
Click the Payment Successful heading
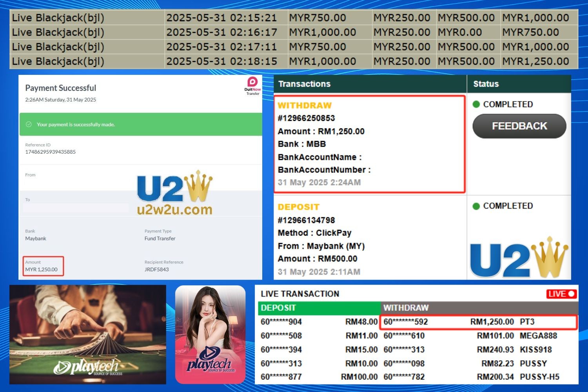click(60, 88)
